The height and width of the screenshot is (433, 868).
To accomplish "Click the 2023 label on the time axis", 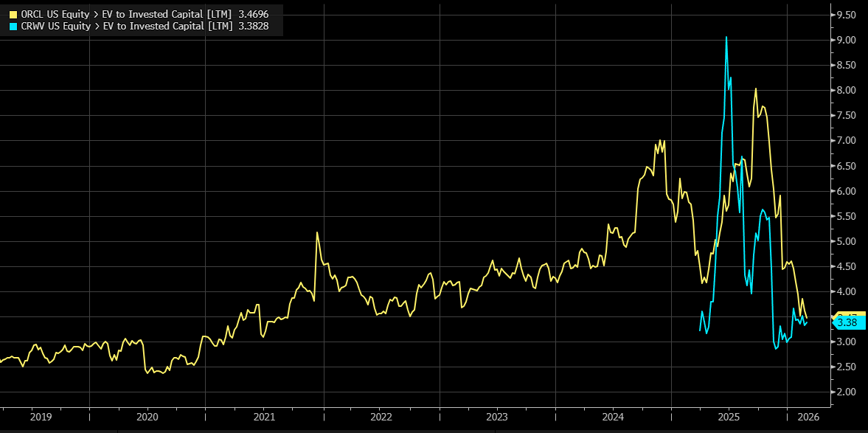I will pos(497,416).
